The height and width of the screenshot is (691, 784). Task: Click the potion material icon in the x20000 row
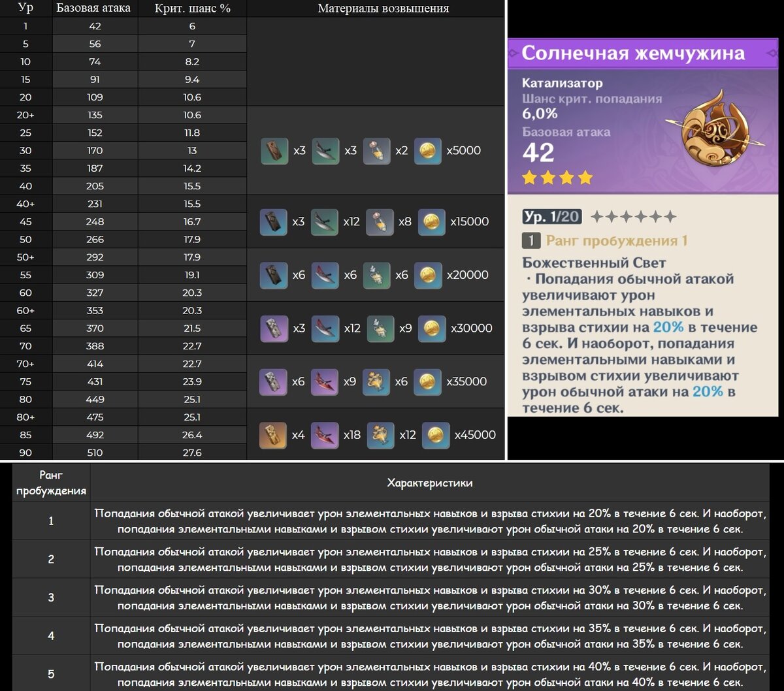click(x=376, y=276)
